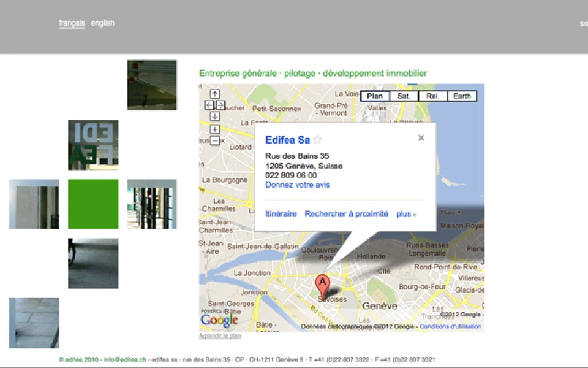Switch map to Earth view
This screenshot has width=588, height=368.
(x=462, y=96)
